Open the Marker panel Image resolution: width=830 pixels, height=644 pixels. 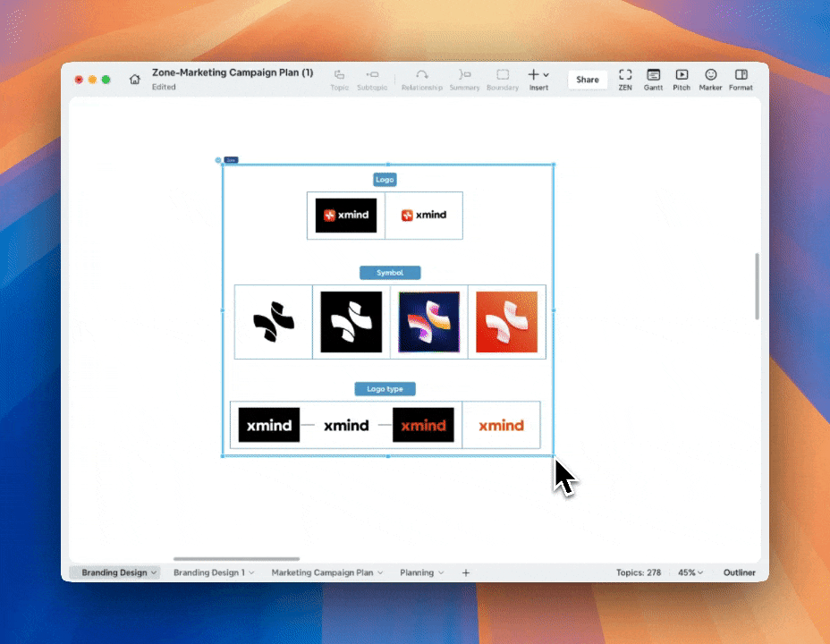[x=710, y=80]
